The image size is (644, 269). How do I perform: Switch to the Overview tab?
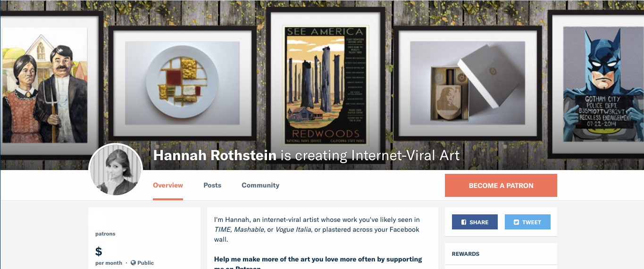tap(168, 185)
